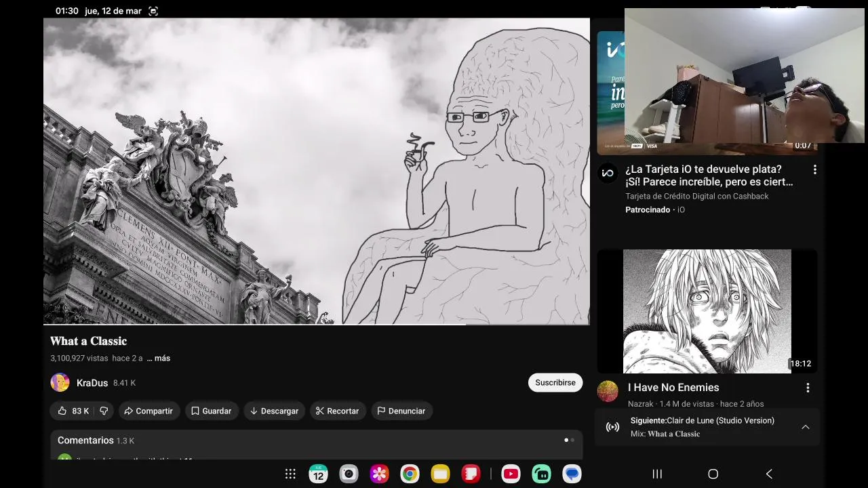Tap the back navigation button
Image resolution: width=868 pixels, height=488 pixels.
point(769,474)
